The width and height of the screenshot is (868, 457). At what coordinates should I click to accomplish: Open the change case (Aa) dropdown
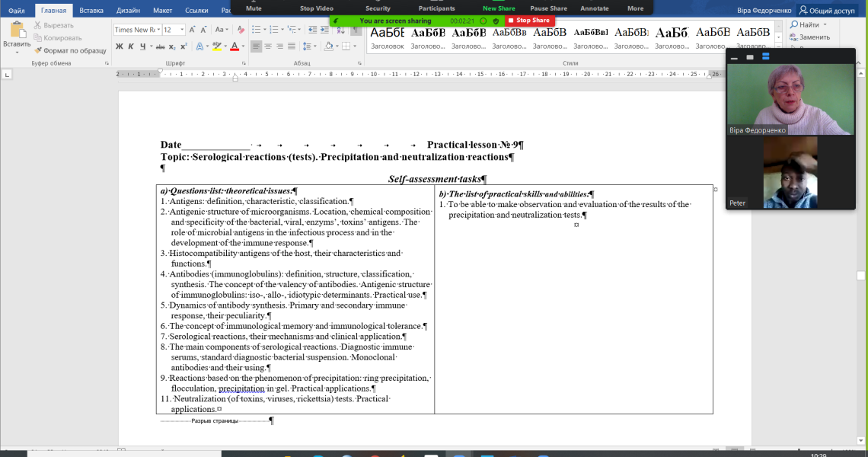pyautogui.click(x=222, y=30)
